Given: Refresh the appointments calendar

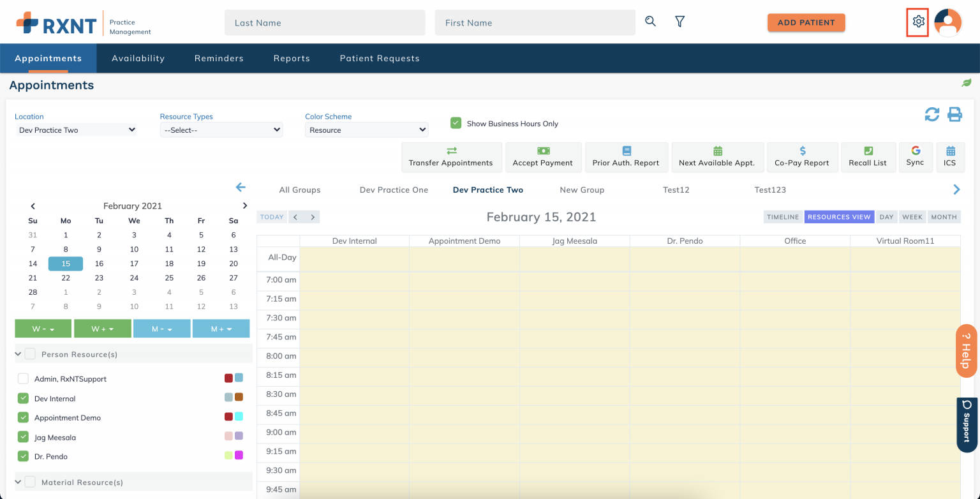Looking at the screenshot, I should [932, 114].
